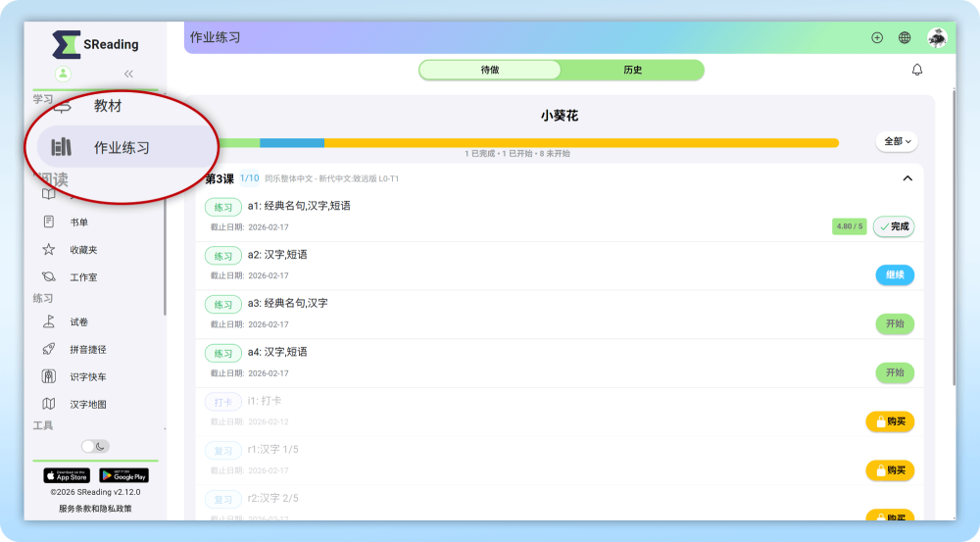
Task: Click the blue started progress segment
Action: 292,143
